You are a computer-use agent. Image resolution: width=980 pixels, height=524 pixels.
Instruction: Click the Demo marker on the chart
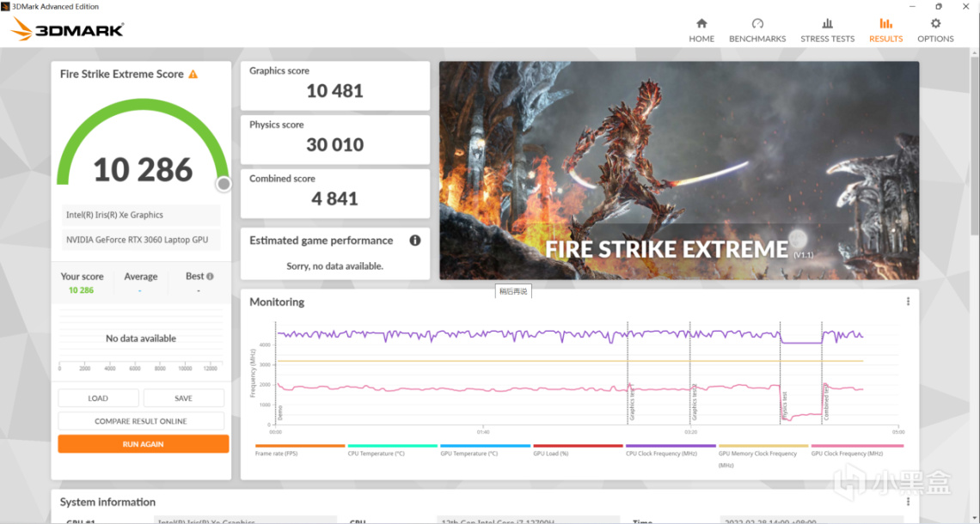point(280,412)
